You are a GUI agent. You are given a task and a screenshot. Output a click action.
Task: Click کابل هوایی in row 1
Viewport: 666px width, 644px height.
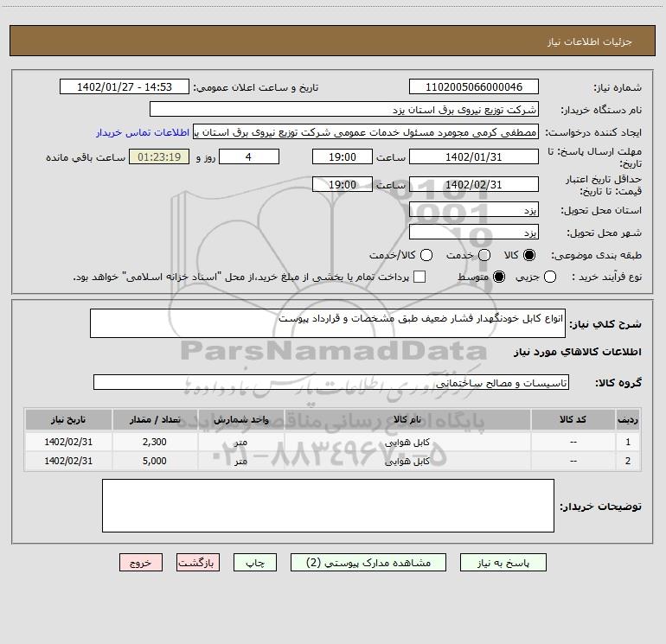[407, 442]
